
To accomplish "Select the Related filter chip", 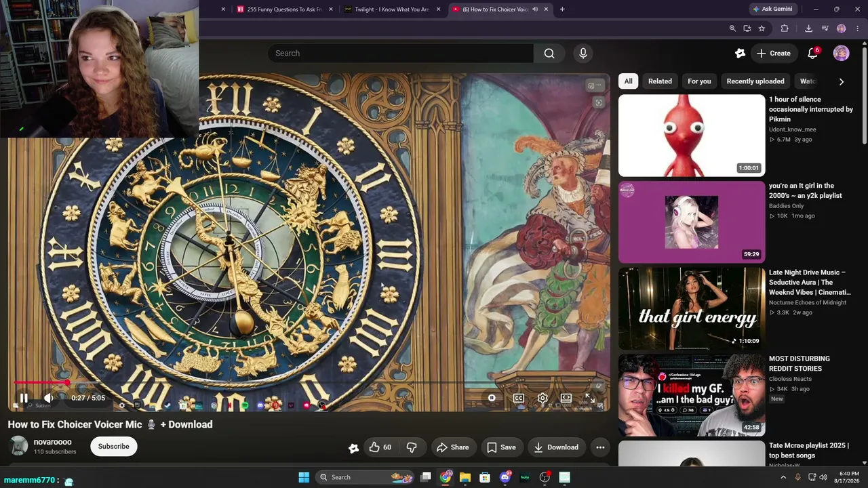I will tap(660, 81).
